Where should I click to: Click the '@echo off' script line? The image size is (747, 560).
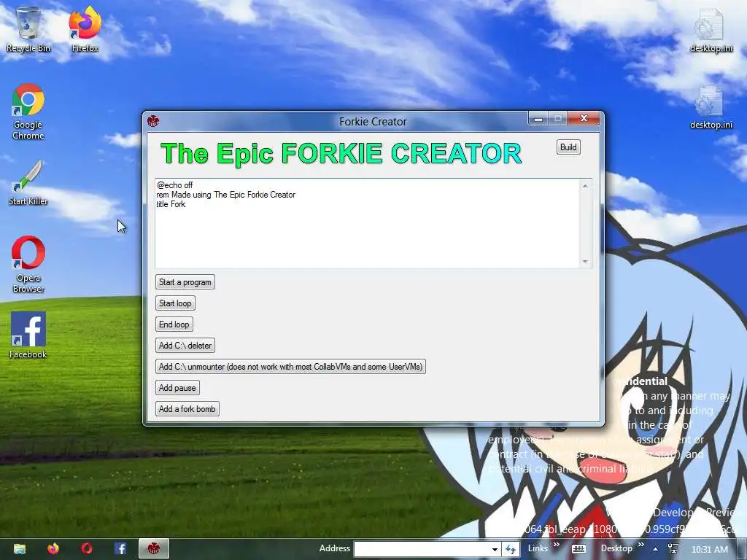click(175, 184)
